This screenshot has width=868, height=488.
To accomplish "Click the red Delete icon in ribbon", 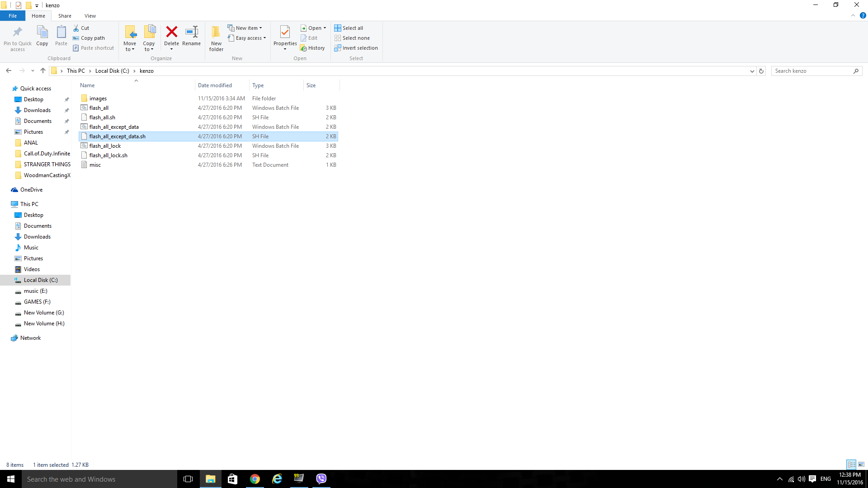I will point(171,33).
